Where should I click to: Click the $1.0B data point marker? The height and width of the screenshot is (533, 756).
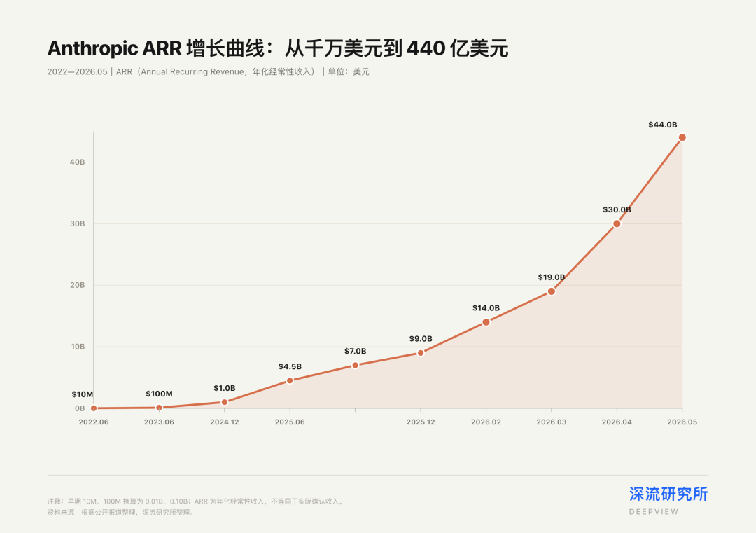[225, 402]
